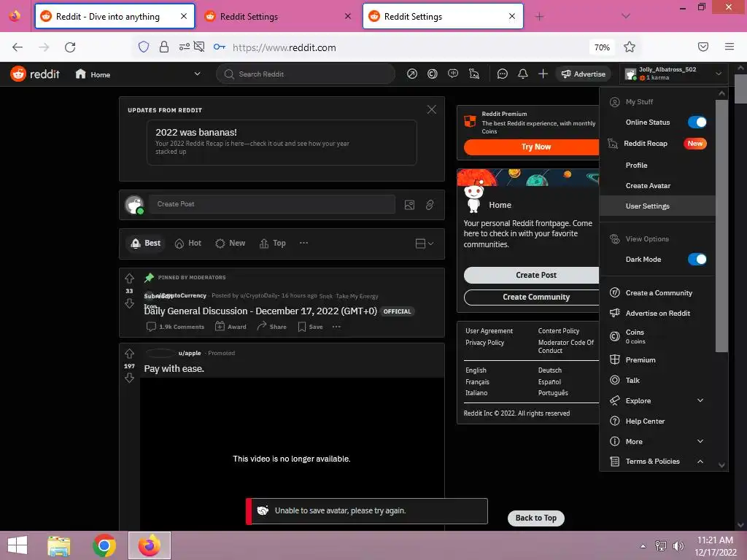Open Chrome from the taskbar
The height and width of the screenshot is (560, 747).
(104, 545)
